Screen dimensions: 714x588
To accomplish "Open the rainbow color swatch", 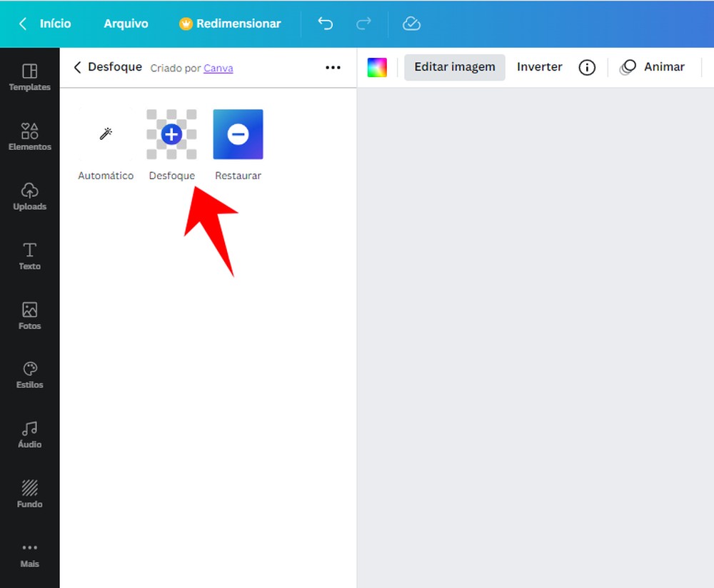I will tap(377, 67).
